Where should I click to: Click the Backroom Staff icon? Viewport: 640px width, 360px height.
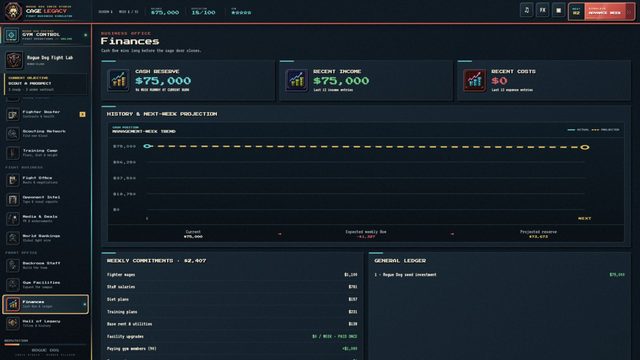pos(13,265)
